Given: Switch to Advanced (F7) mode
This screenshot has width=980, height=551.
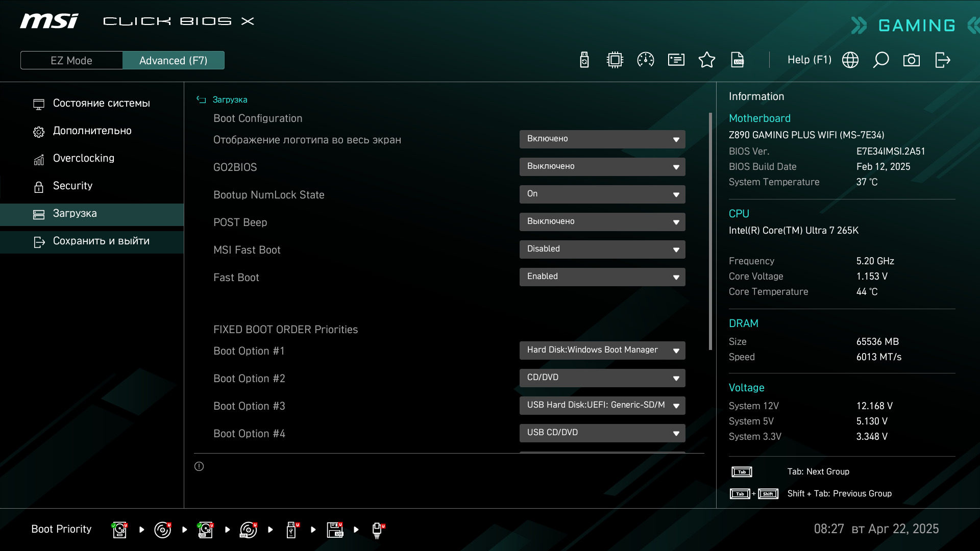Looking at the screenshot, I should [x=174, y=60].
